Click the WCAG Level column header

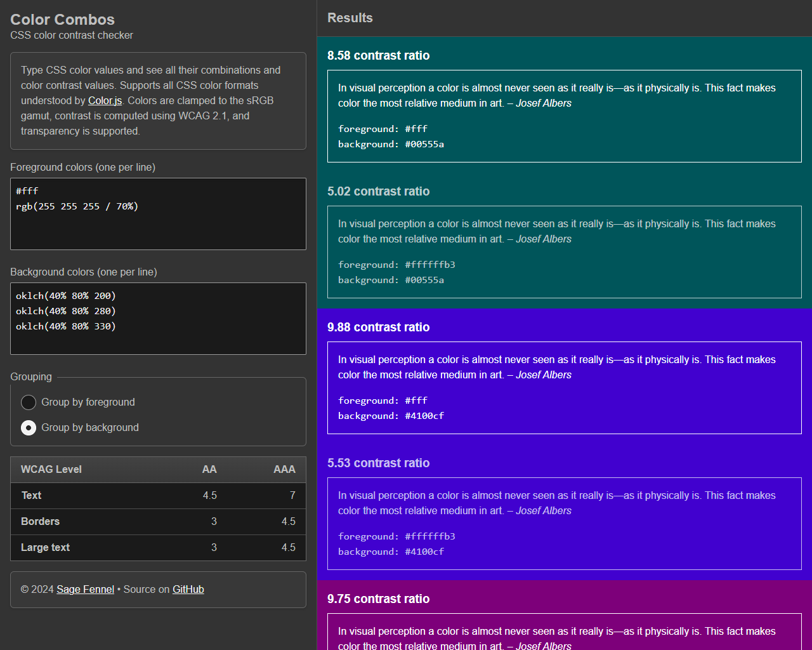tap(51, 469)
